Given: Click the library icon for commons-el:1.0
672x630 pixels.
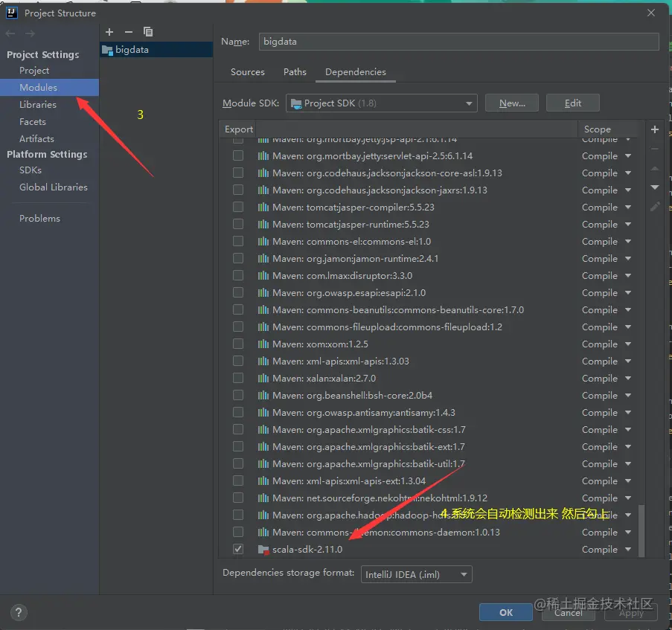Looking at the screenshot, I should (263, 242).
